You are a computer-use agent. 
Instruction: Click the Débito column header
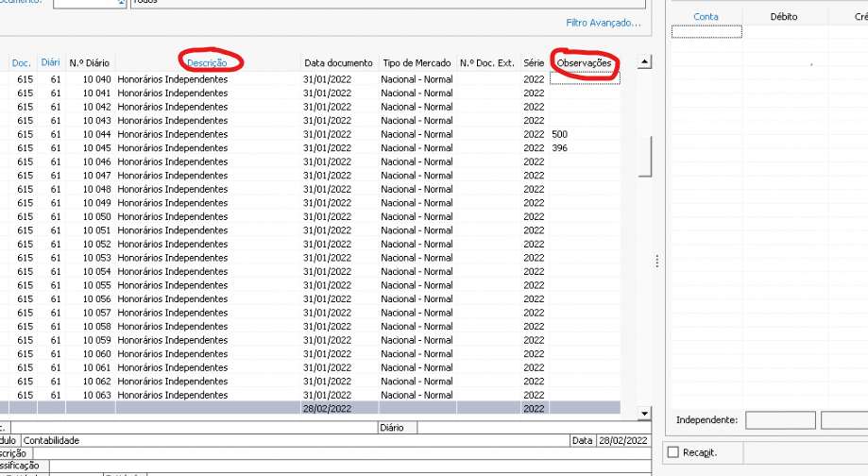784,16
